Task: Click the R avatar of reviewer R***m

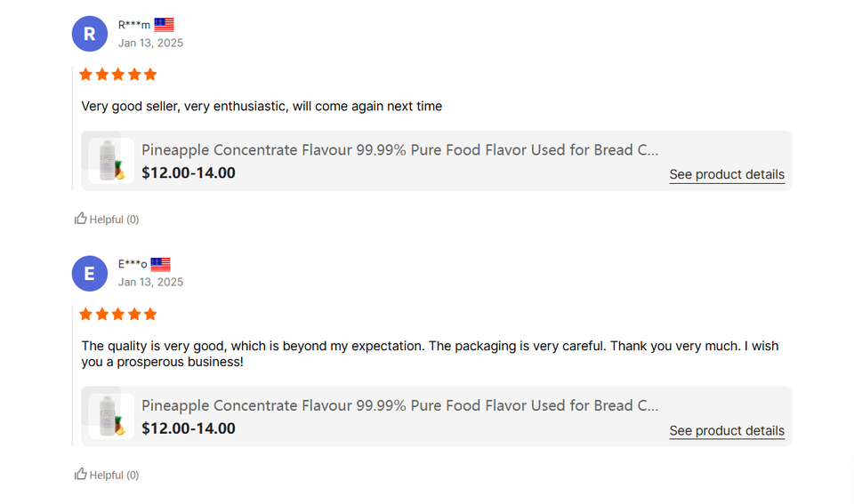Action: click(x=89, y=34)
